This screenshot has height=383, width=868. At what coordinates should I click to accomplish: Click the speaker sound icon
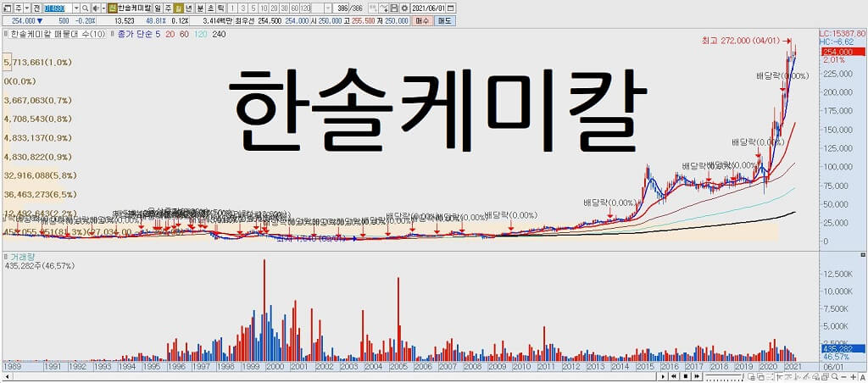[x=95, y=8]
